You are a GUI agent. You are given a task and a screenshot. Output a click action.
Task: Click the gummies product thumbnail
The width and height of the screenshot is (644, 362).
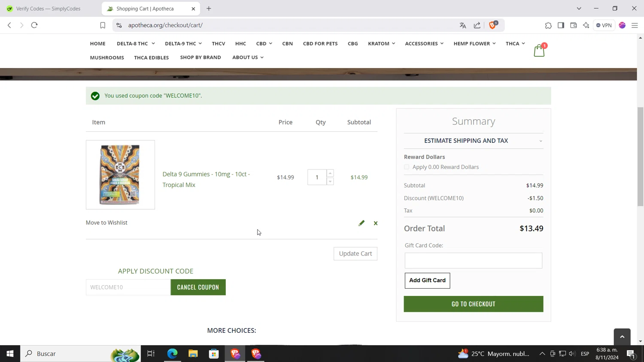[120, 175]
